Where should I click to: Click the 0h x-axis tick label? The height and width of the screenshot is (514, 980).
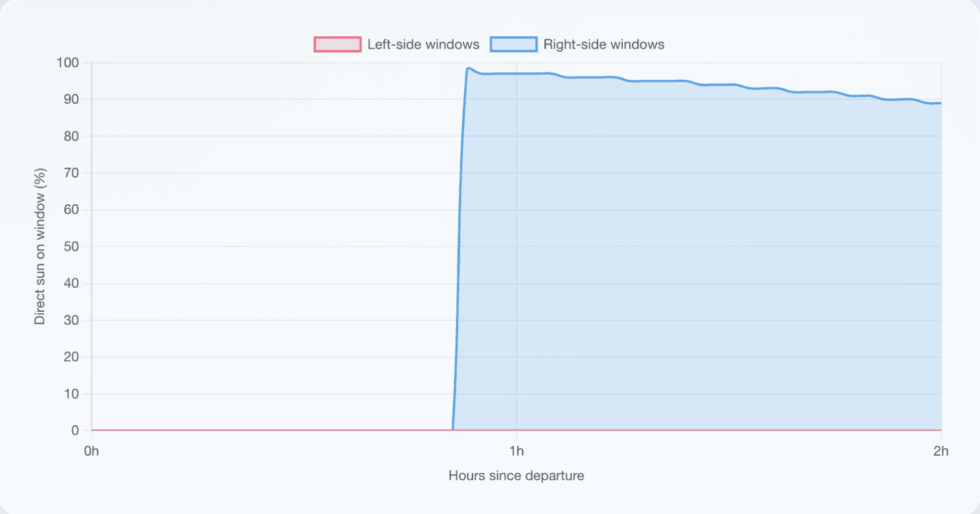click(x=92, y=451)
